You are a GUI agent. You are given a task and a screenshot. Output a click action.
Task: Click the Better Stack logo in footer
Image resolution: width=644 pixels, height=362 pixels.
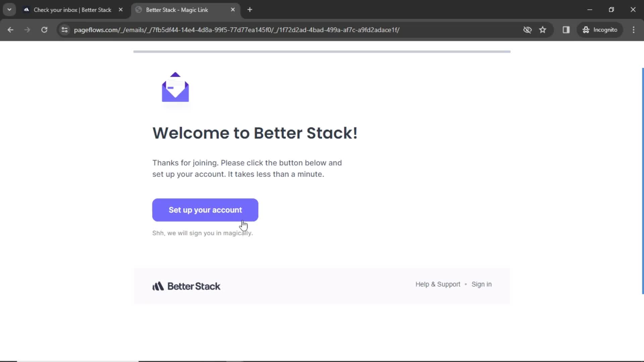186,286
